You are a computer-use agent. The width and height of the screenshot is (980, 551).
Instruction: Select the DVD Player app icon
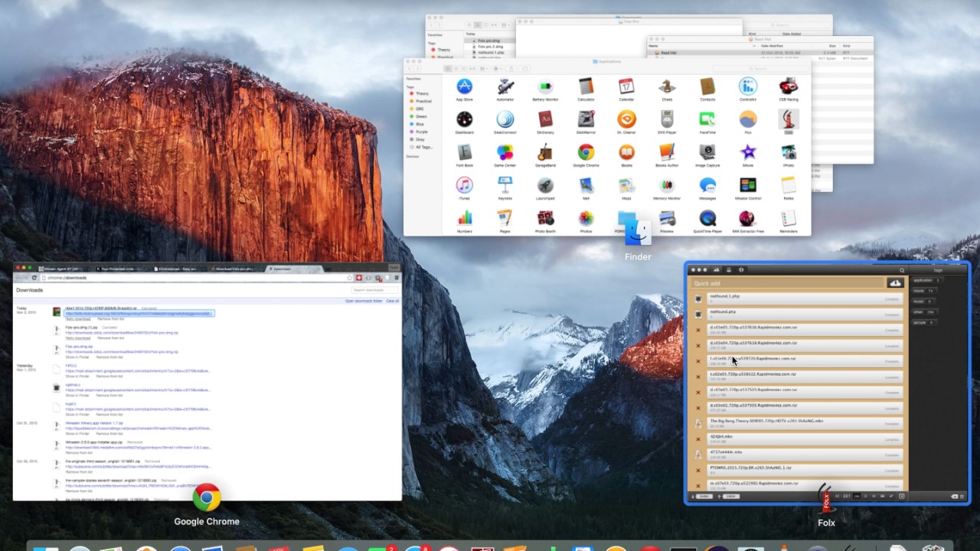click(x=667, y=119)
